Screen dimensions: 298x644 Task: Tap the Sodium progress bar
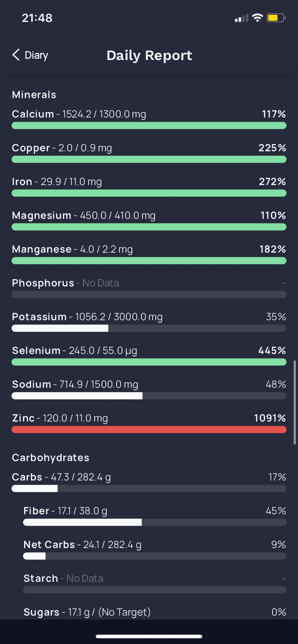pos(149,396)
